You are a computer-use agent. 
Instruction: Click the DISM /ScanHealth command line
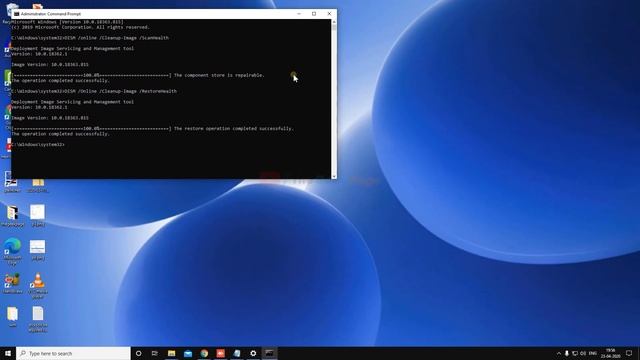(x=90, y=38)
